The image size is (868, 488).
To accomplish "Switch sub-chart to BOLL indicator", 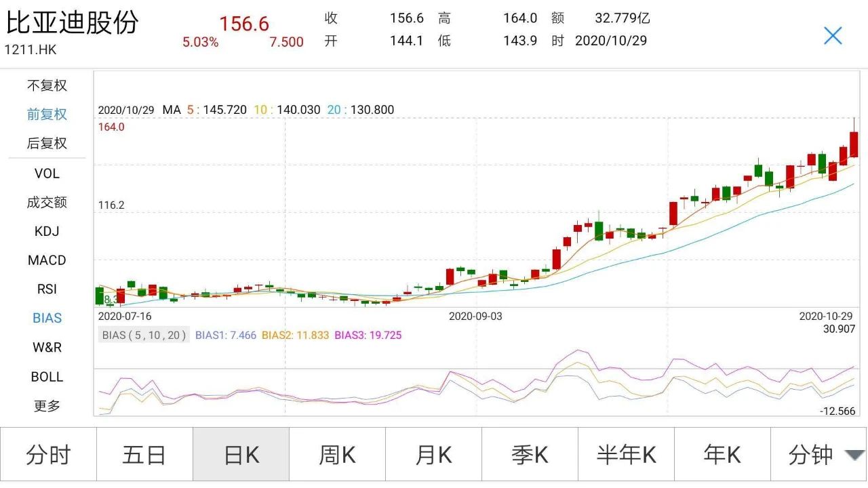I will 47,377.
